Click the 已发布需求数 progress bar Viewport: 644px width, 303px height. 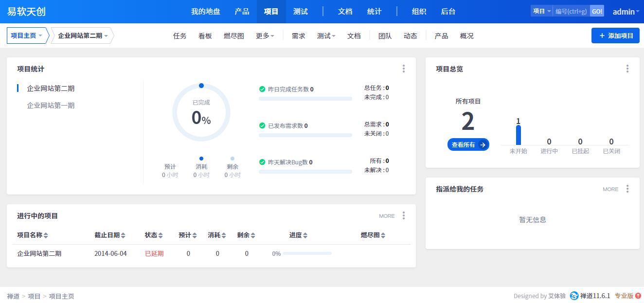305,135
